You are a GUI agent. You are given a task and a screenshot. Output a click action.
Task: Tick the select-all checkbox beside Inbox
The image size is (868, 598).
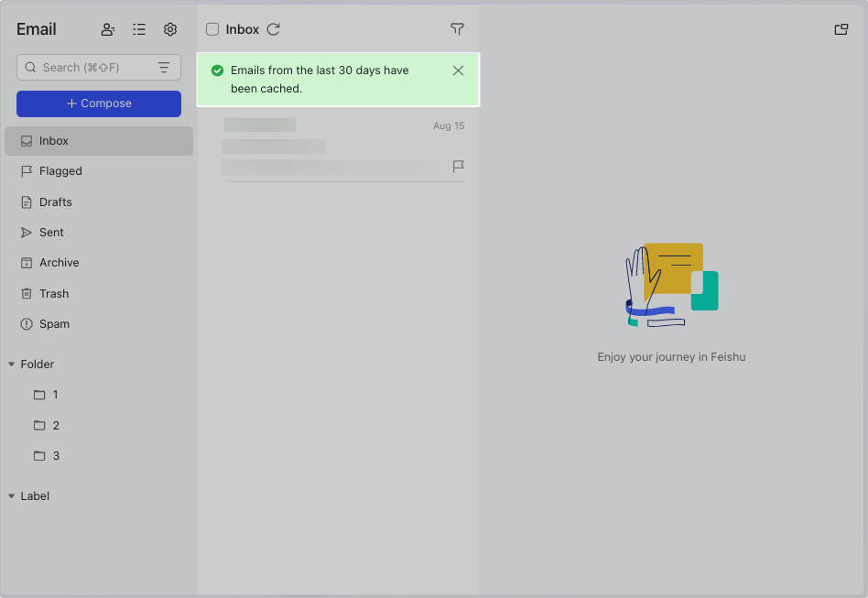[x=212, y=29]
